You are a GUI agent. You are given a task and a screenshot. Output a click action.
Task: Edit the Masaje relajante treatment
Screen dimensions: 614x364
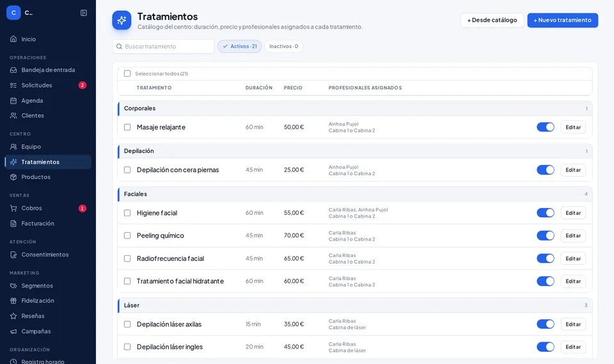[x=573, y=127]
